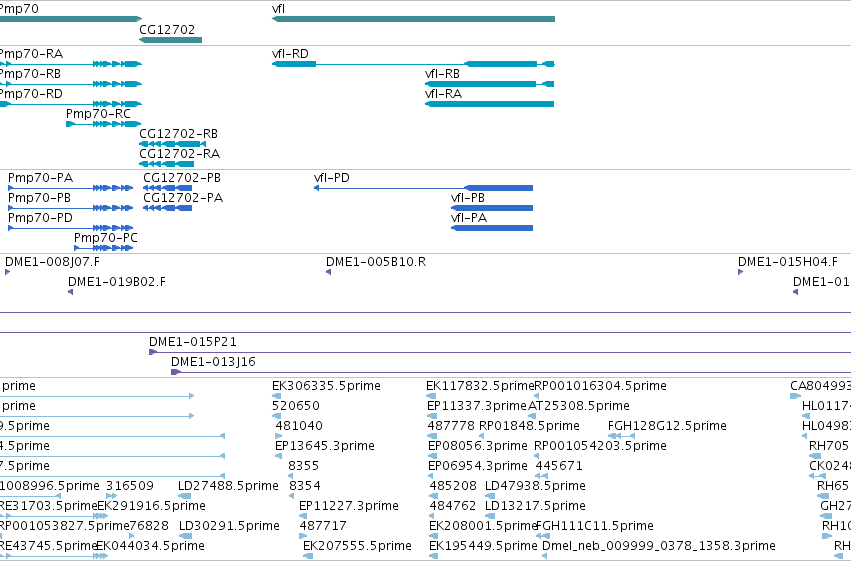Image resolution: width=851 pixels, height=561 pixels.
Task: Click the CG12702-PA protein feature
Action: click(x=168, y=208)
